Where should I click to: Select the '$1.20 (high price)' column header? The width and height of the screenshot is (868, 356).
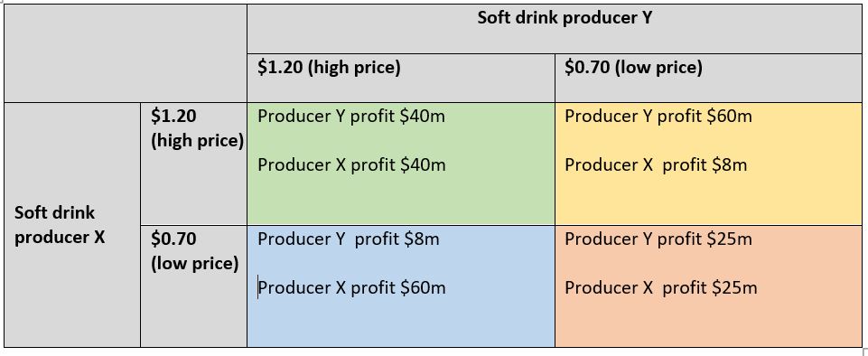click(x=401, y=78)
